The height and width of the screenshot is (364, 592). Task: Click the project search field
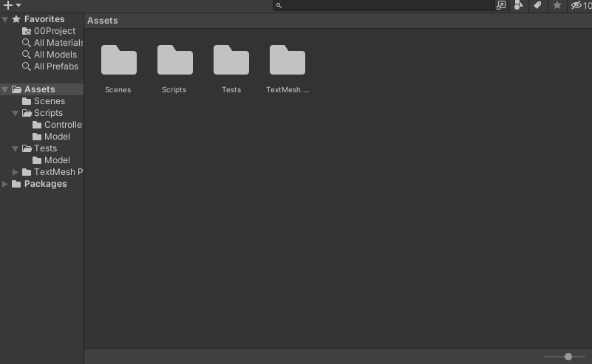(x=384, y=5)
